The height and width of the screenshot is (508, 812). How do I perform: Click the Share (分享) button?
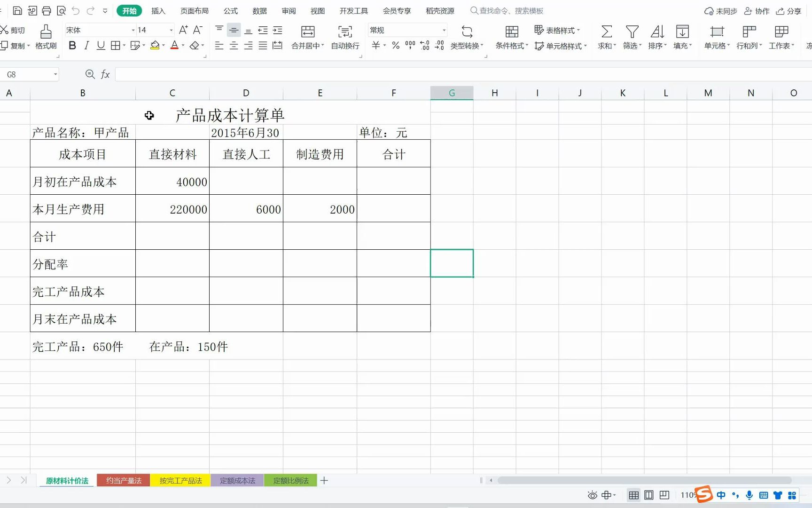click(x=789, y=11)
